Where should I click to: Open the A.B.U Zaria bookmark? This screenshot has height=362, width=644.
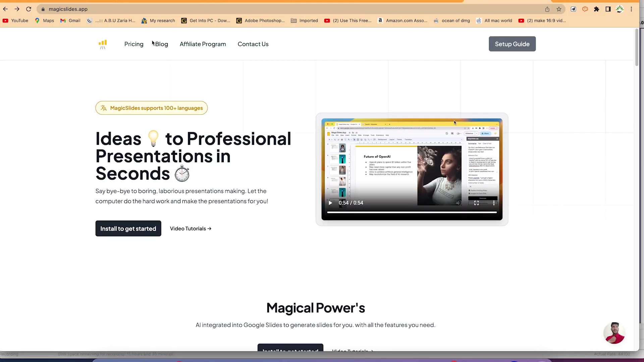tap(111, 20)
